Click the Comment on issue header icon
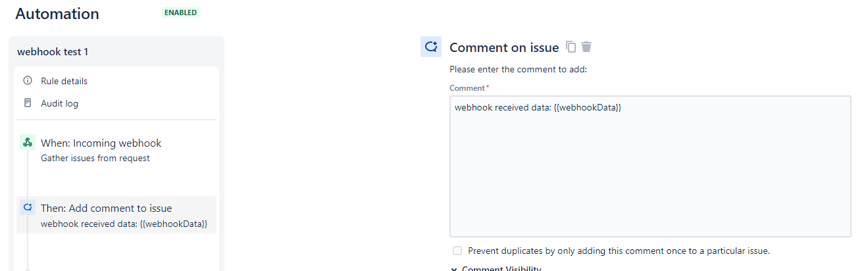Image resolution: width=868 pixels, height=271 pixels. (x=431, y=47)
